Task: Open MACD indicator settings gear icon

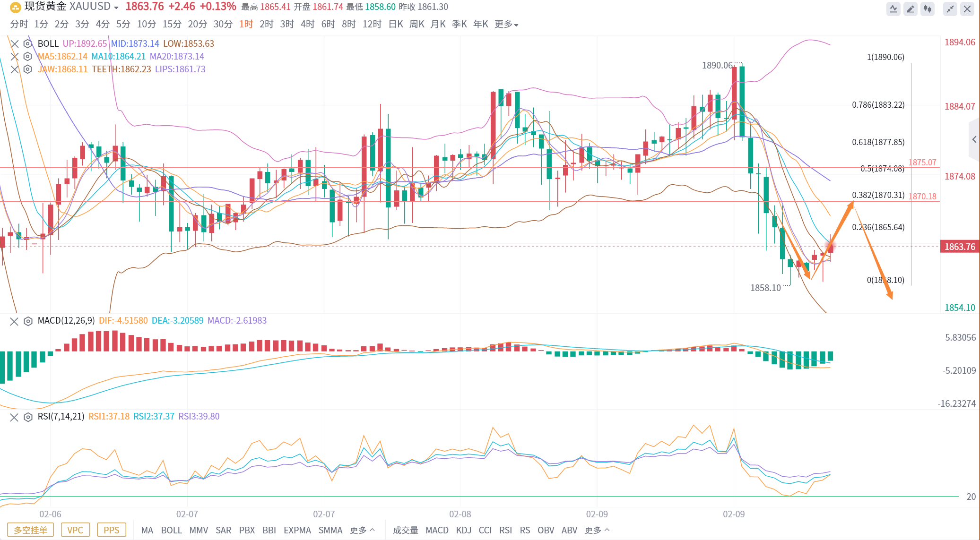Action: click(x=28, y=321)
